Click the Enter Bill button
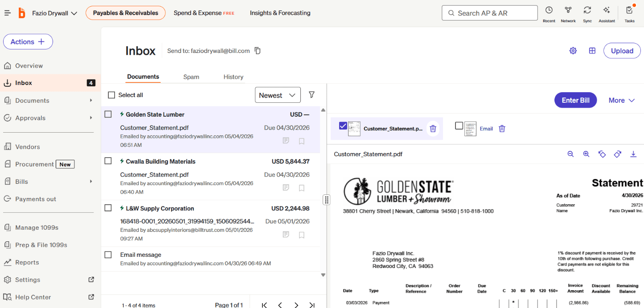This screenshot has height=308, width=644. 575,100
